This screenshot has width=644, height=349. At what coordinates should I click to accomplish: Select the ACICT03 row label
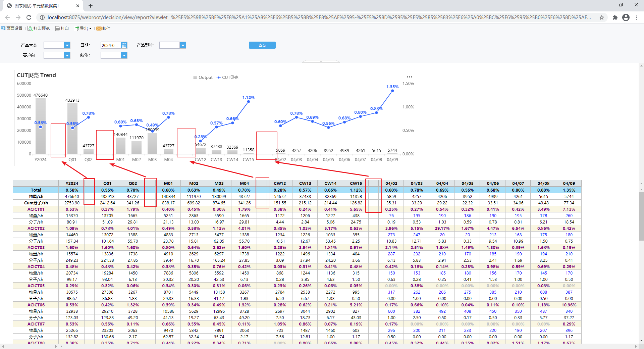(36, 247)
